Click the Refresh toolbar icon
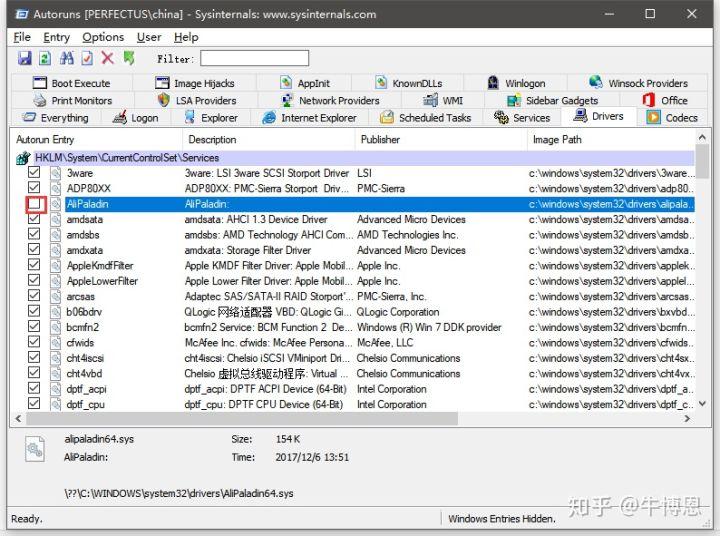Screen dimensions: 720x536 click(x=45, y=58)
